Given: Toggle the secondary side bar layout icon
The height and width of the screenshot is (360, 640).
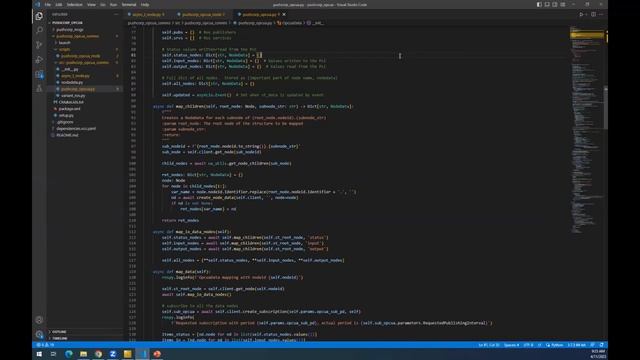Looking at the screenshot, I should point(555,4).
